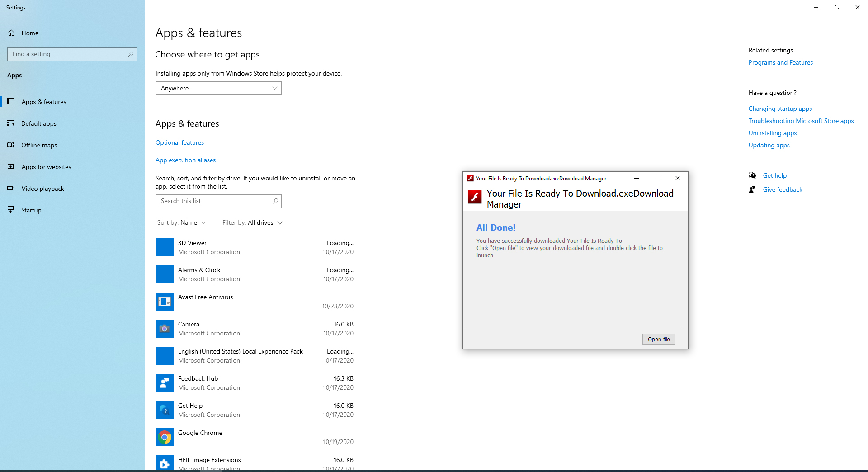The height and width of the screenshot is (472, 868).
Task: Select the Get Help app icon
Action: click(165, 410)
